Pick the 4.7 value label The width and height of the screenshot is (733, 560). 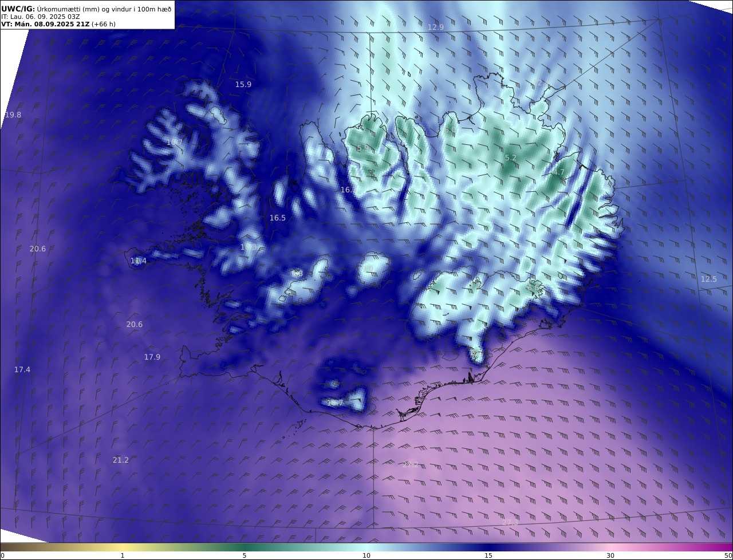559,172
